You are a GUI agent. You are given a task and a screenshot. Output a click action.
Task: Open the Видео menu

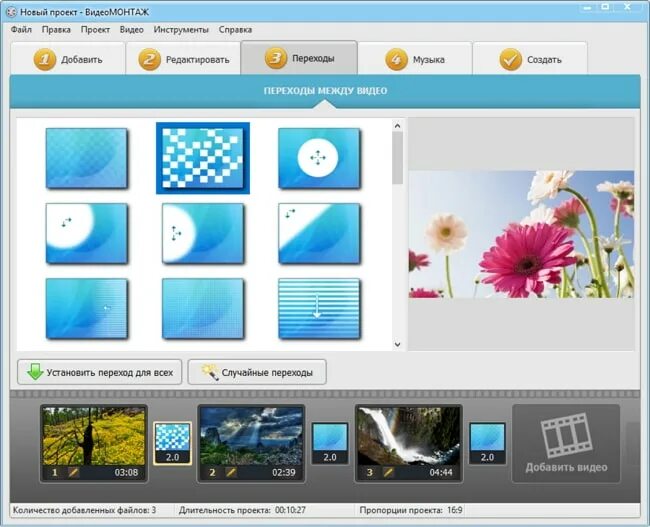131,30
